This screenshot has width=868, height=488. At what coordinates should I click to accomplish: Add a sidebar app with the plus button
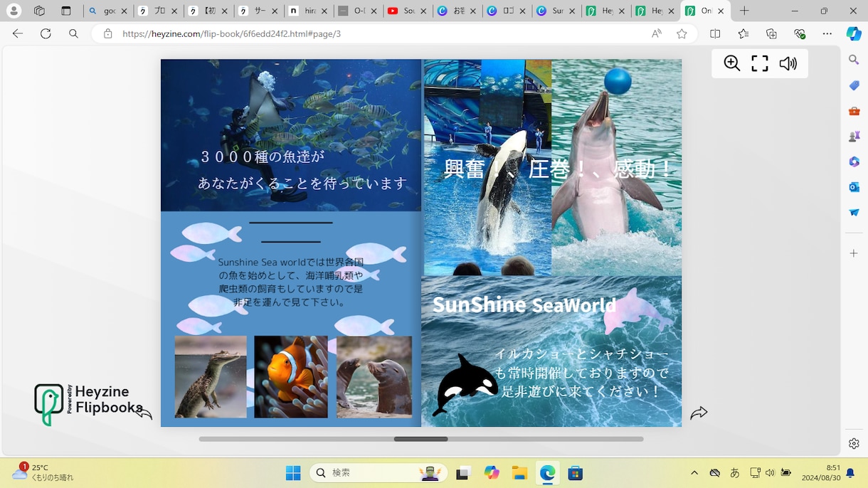click(854, 253)
